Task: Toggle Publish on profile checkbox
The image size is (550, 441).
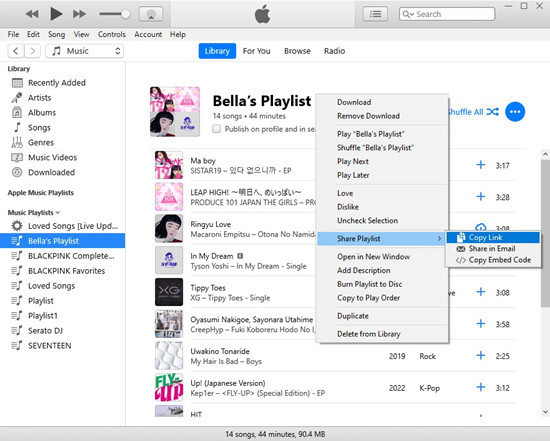Action: point(216,129)
